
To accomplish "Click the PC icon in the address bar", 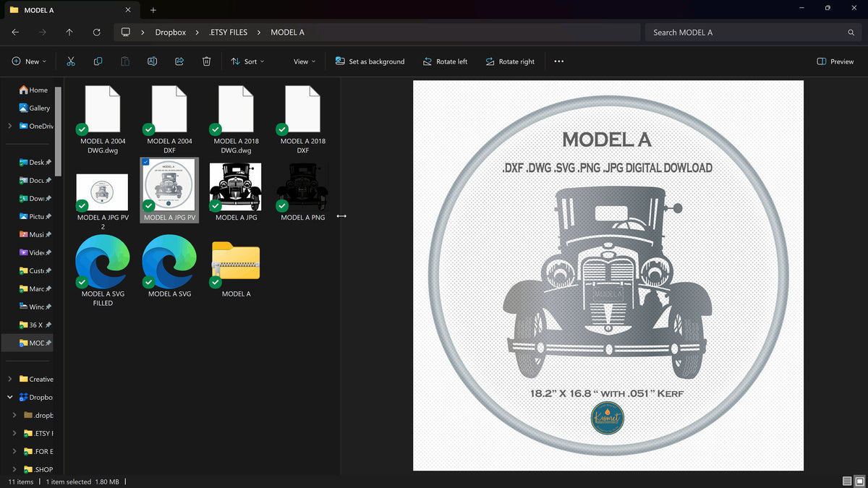I will 125,33.
